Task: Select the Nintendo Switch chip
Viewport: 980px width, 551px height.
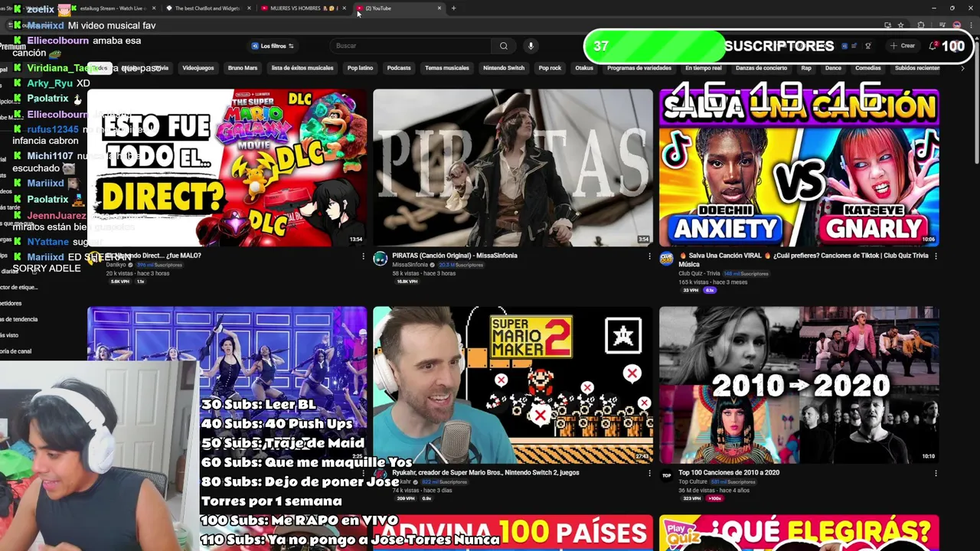Action: point(504,68)
